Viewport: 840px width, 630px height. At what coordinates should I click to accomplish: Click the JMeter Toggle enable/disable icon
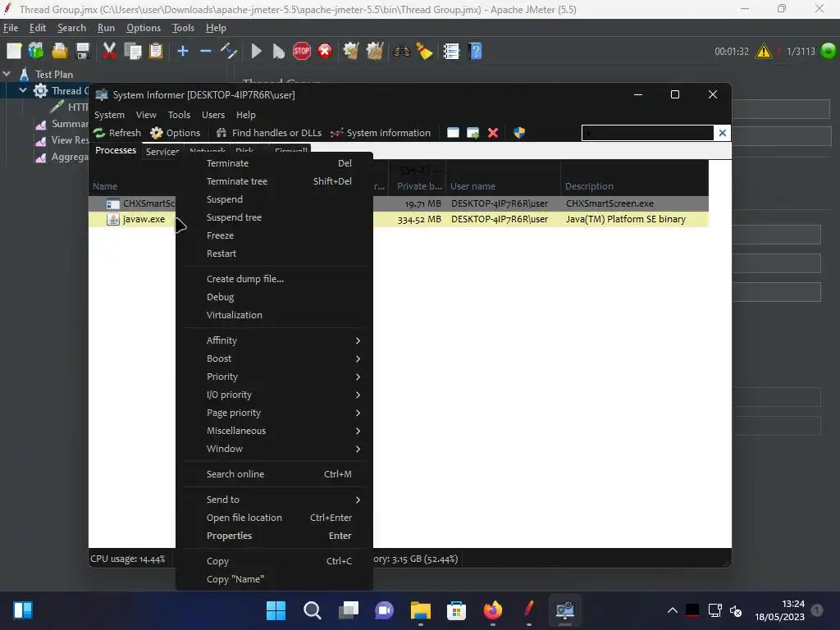229,52
